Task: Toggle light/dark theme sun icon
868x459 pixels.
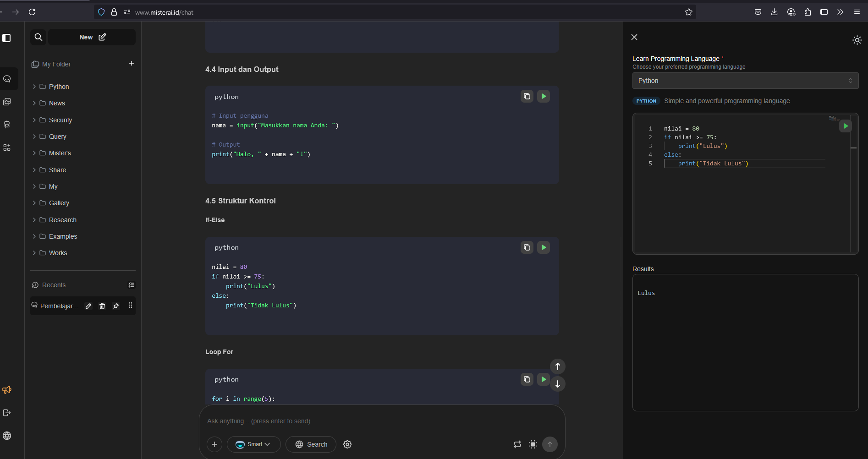Action: point(857,40)
